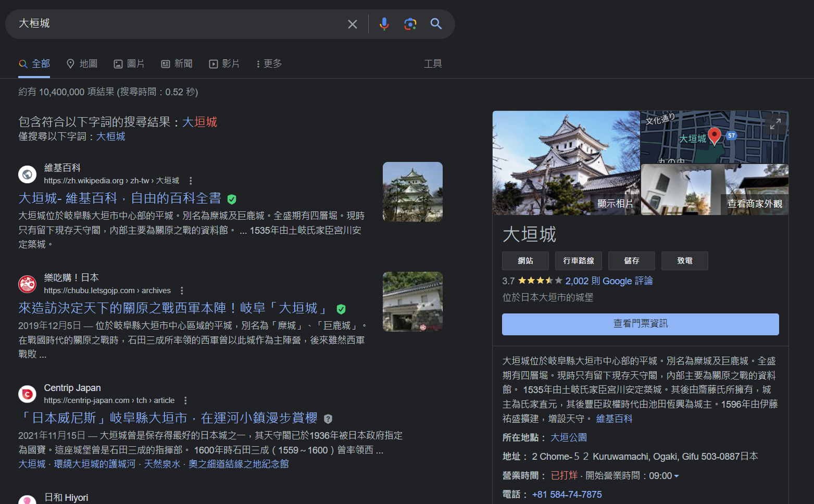This screenshot has width=814, height=504.
Task: Click the green verified shield beside Wikipedia title
Action: click(232, 199)
